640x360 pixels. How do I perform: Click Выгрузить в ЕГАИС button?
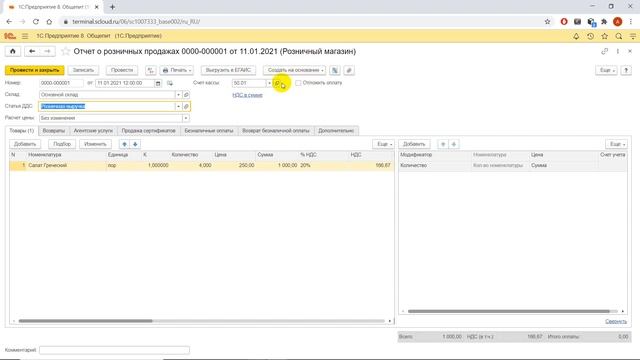[x=228, y=70]
